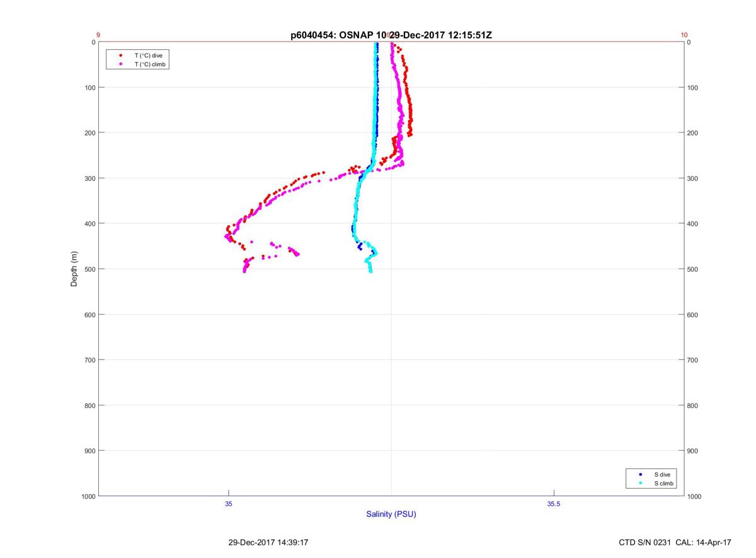Click the "200" depth tick on left axis

tap(90, 133)
